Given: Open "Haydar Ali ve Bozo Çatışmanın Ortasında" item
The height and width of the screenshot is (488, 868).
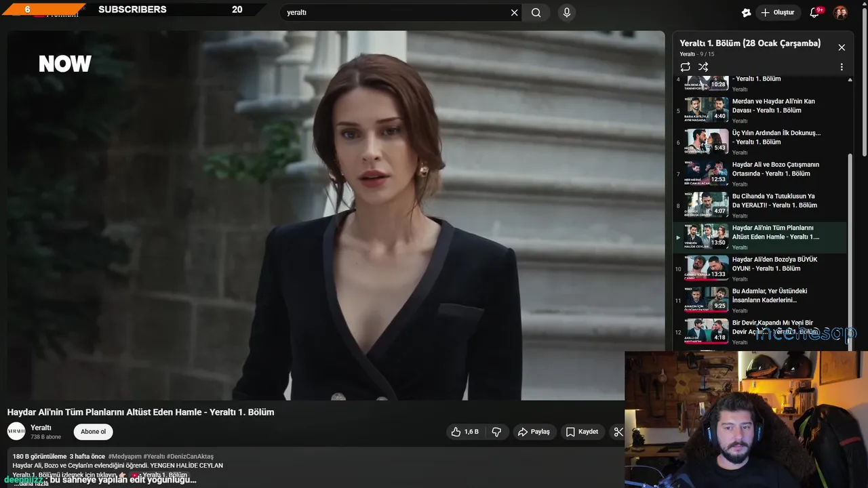Looking at the screenshot, I should coord(776,169).
